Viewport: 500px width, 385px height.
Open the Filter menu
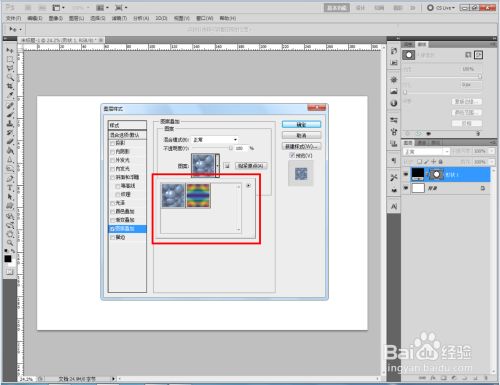click(x=119, y=18)
